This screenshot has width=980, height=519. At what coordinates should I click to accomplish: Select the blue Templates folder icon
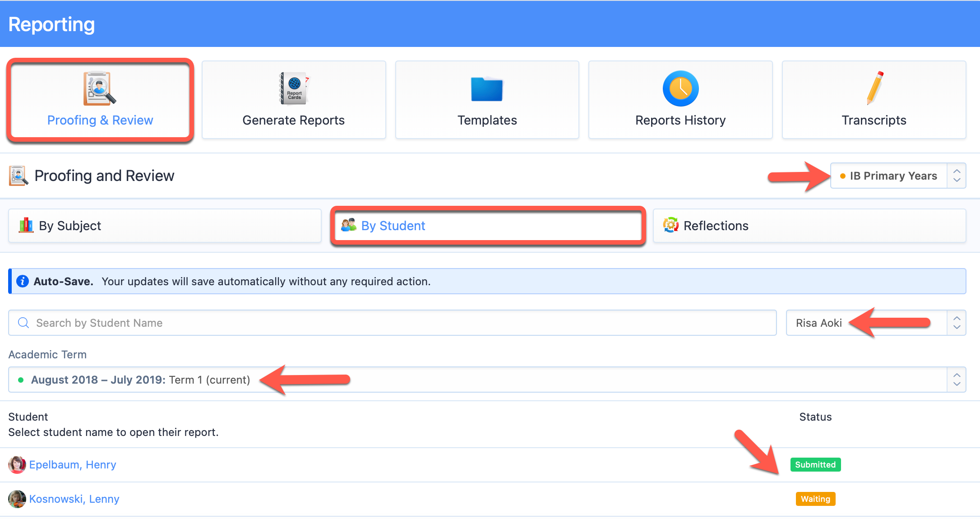pyautogui.click(x=487, y=89)
